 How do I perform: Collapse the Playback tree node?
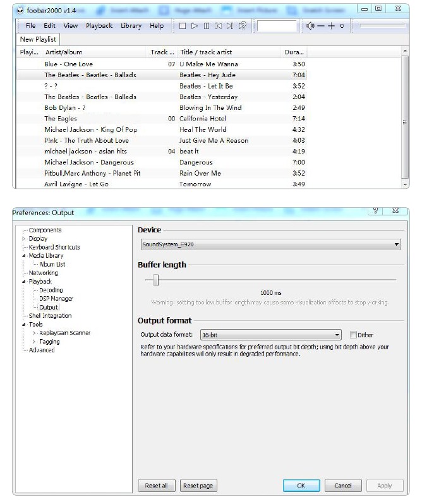[23, 281]
